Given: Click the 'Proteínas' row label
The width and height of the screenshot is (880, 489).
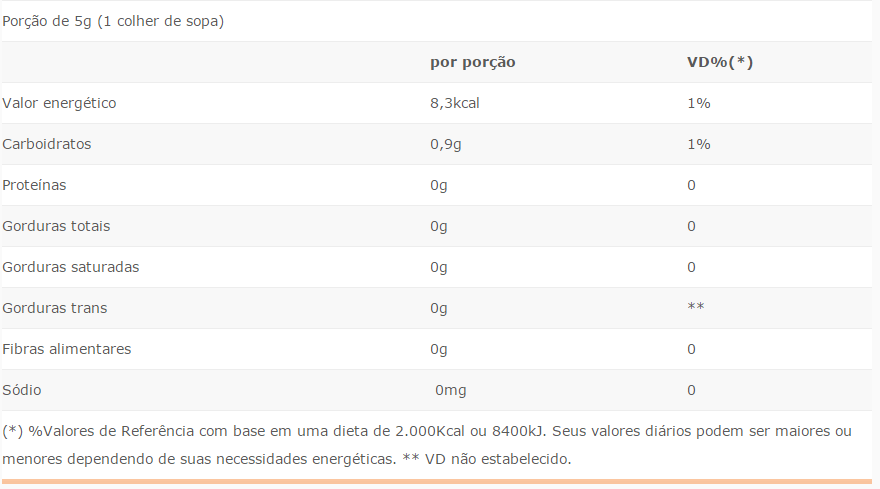Looking at the screenshot, I should [x=34, y=185].
